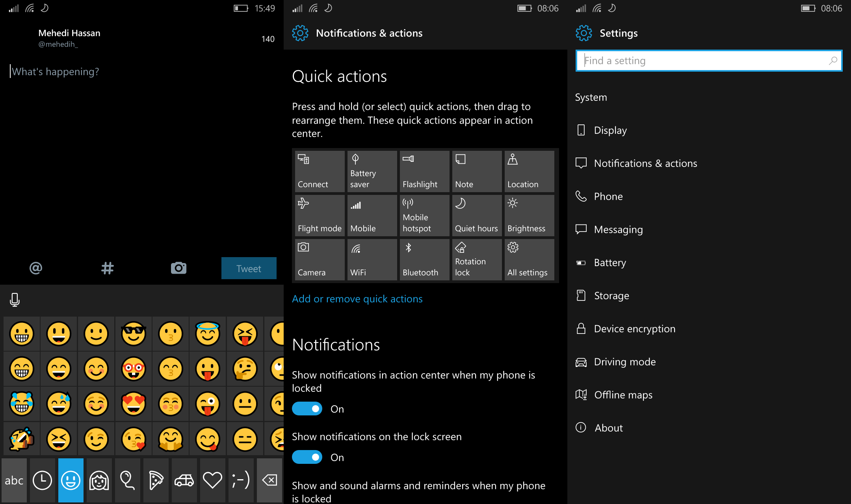Screen dimensions: 851x504
Task: Click the Find a setting search box
Action: [709, 61]
